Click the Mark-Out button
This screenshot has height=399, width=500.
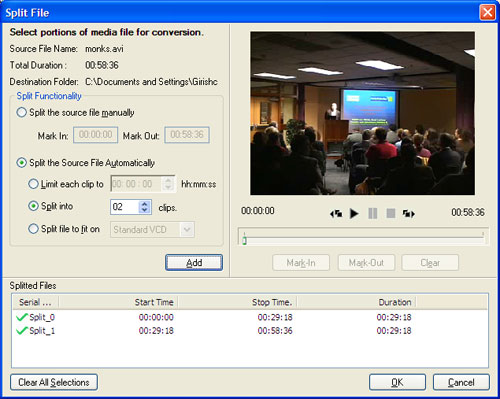(x=366, y=263)
